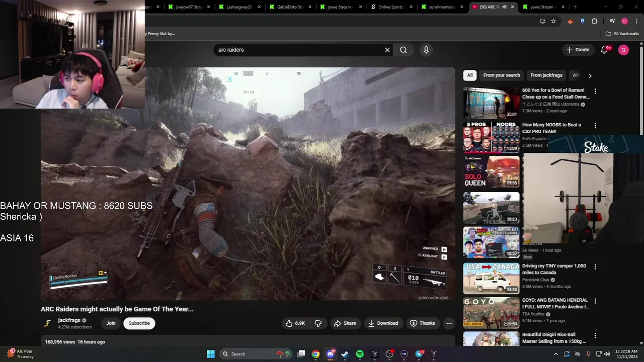
Task: Bookmark this page with the star icon
Action: [x=553, y=21]
